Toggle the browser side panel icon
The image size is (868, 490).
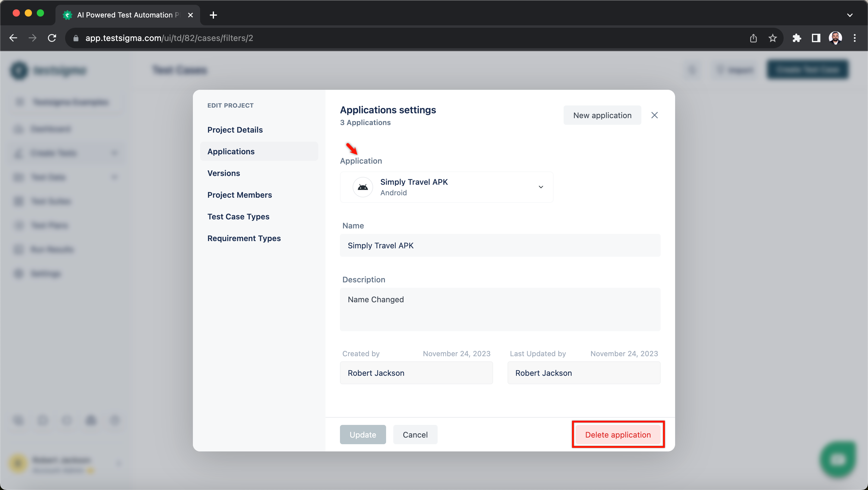(x=816, y=38)
